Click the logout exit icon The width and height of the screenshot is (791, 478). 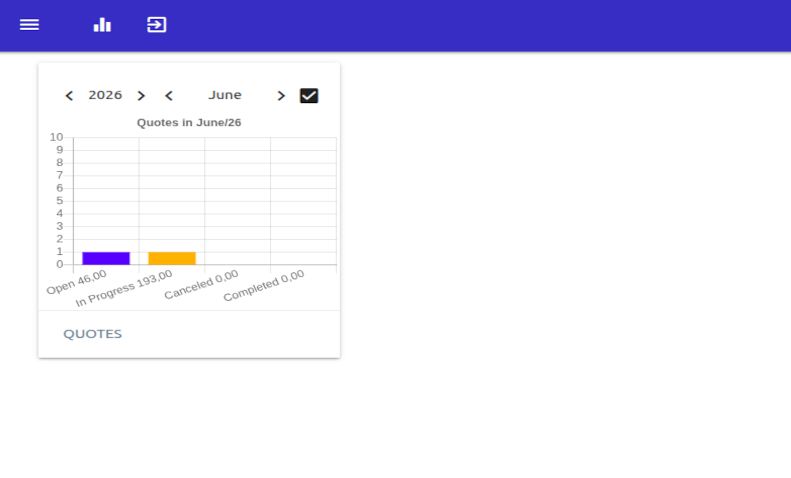[156, 25]
